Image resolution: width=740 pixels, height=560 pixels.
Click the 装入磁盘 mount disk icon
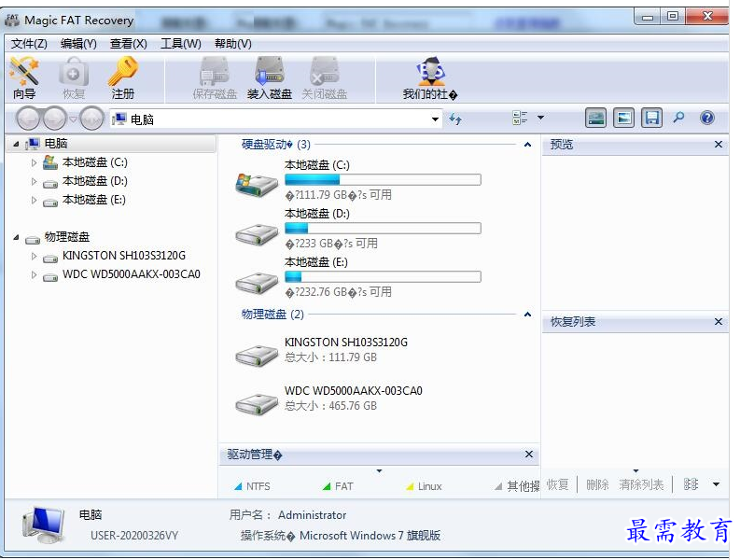(x=270, y=77)
